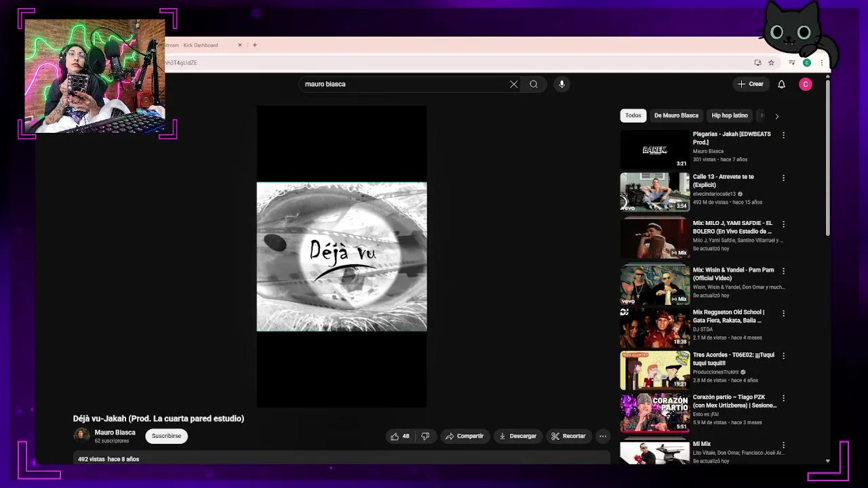Dislike the video with thumbs down
The height and width of the screenshot is (488, 868).
(x=425, y=436)
